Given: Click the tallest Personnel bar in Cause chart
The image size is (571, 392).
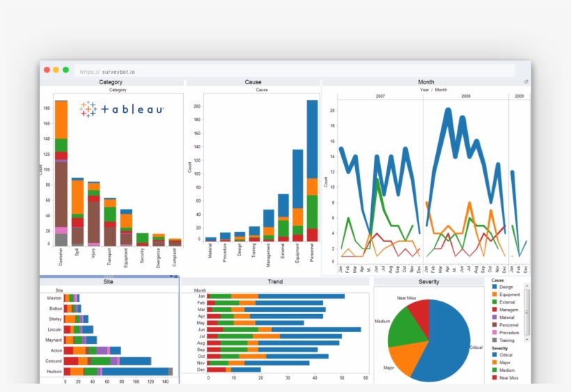Looking at the screenshot, I should click(x=312, y=171).
